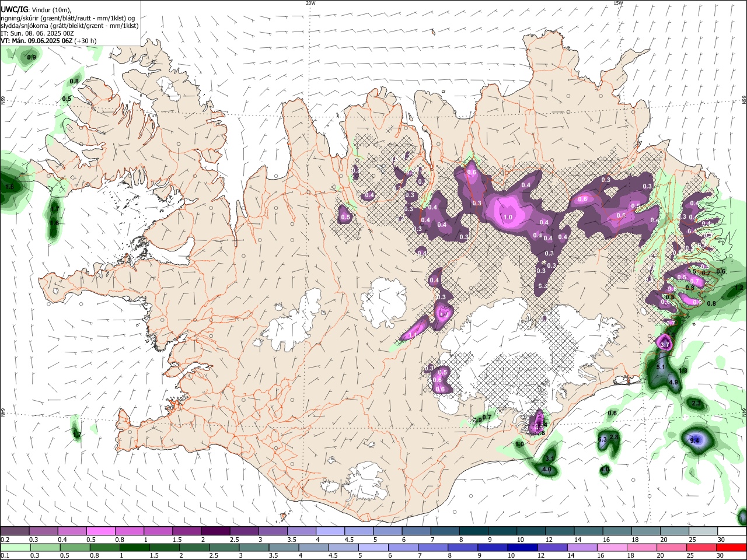Click the pale lavender snow swatch labeled 4

330,531
